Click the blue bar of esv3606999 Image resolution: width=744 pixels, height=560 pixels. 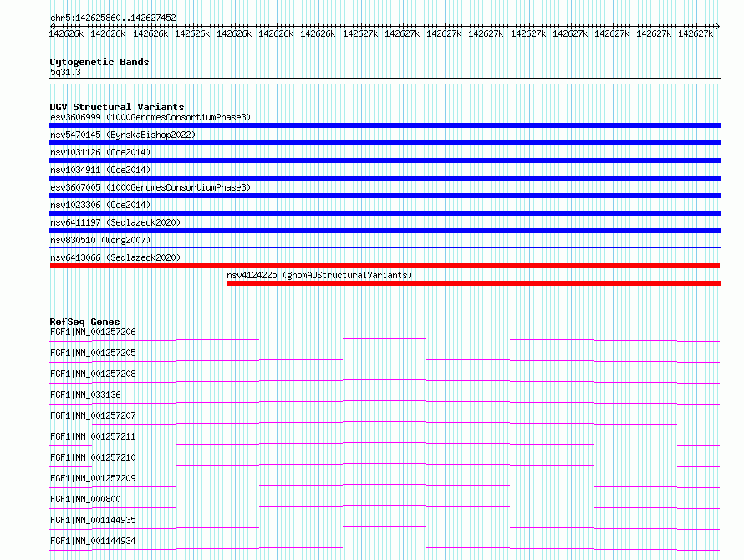[x=385, y=125]
